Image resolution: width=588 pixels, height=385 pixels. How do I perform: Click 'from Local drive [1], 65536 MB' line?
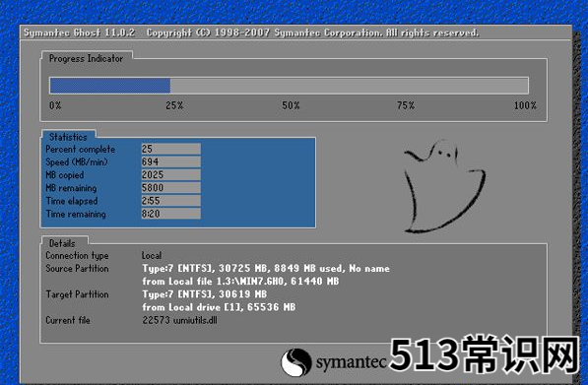[x=219, y=307]
